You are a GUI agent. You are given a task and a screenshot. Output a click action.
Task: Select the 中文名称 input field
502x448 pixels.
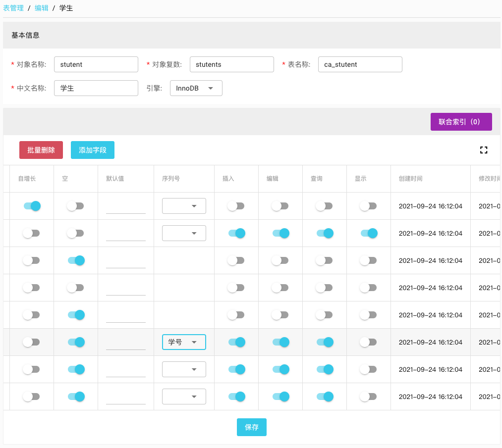(x=96, y=88)
